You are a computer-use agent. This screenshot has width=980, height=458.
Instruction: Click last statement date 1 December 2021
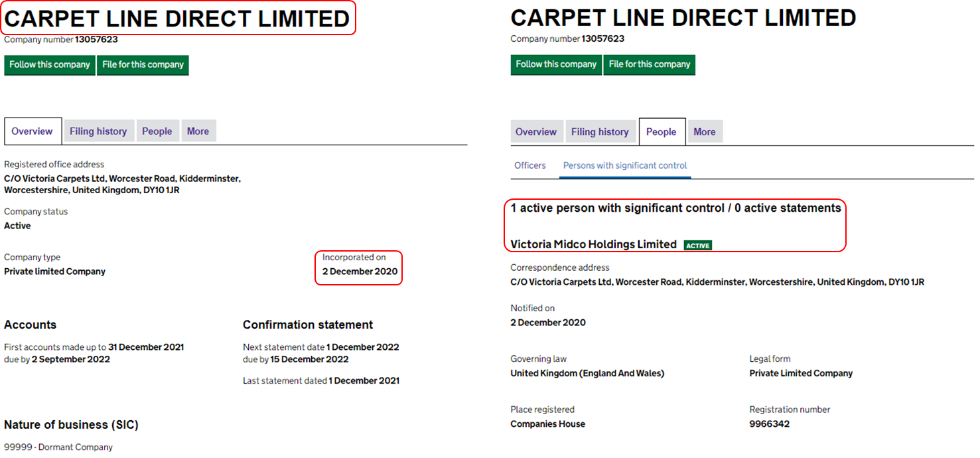point(364,381)
